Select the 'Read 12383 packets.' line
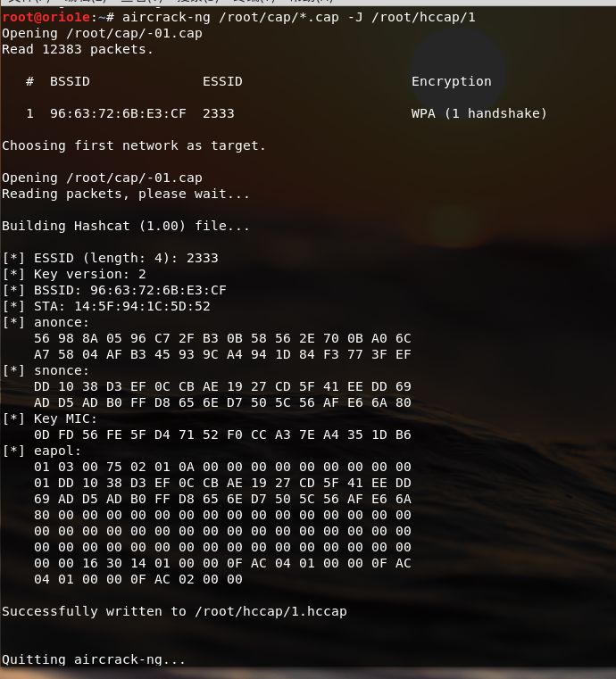The height and width of the screenshot is (679, 616). click(78, 49)
